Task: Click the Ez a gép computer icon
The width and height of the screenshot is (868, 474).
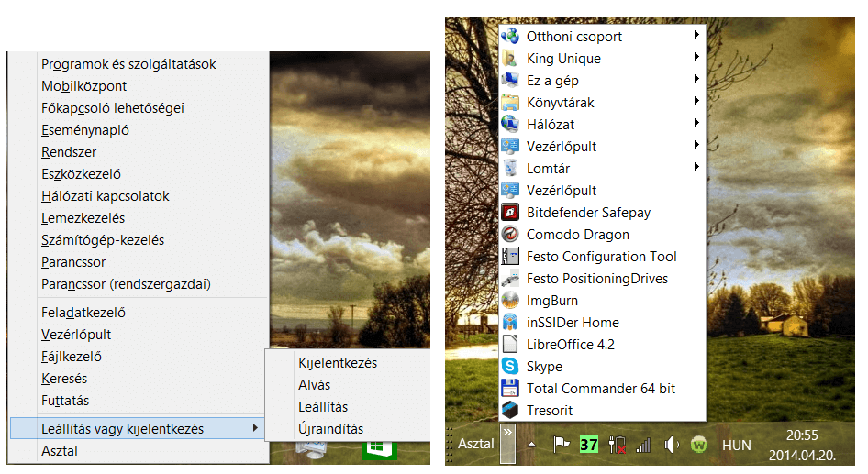Action: coord(510,81)
